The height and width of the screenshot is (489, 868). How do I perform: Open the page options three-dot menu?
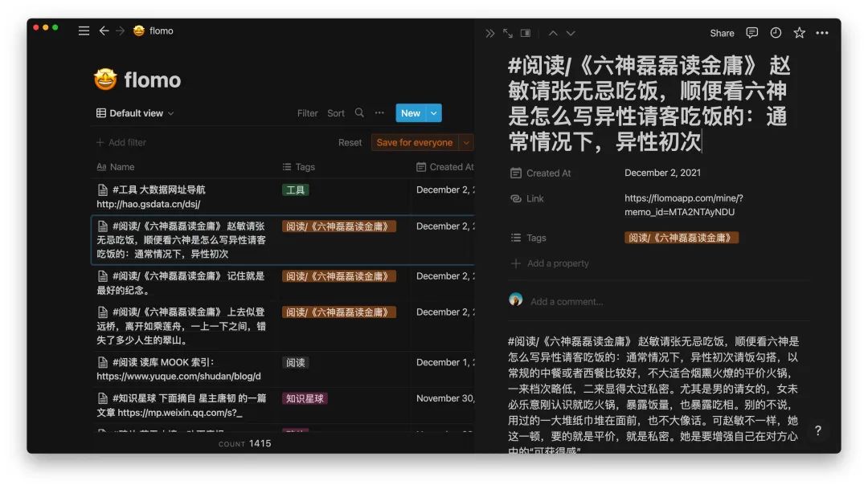(x=822, y=33)
